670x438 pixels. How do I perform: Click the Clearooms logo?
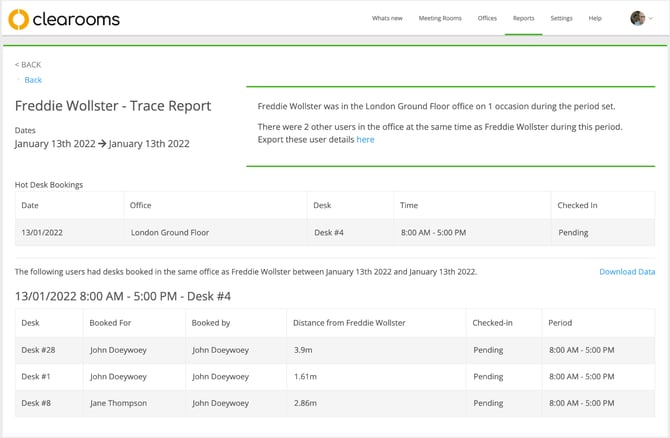[x=63, y=18]
